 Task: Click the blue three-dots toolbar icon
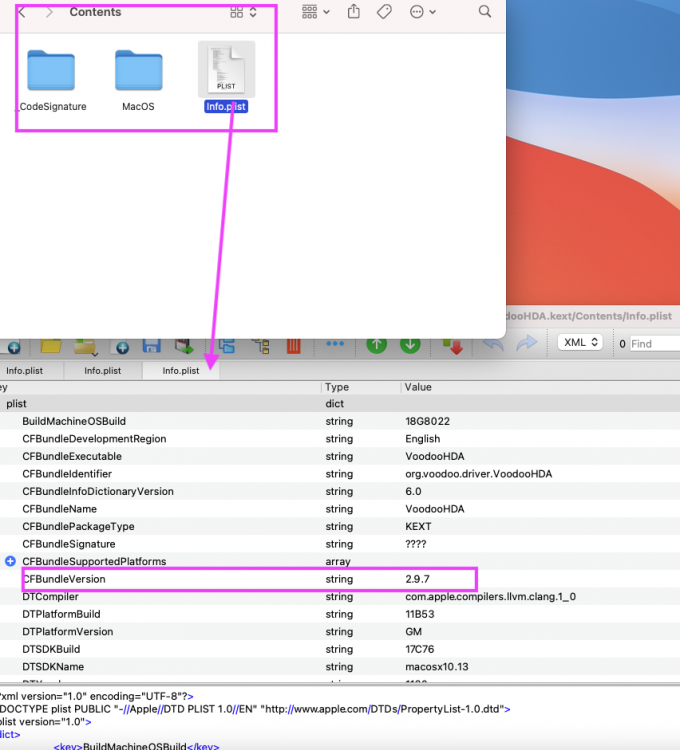[335, 343]
